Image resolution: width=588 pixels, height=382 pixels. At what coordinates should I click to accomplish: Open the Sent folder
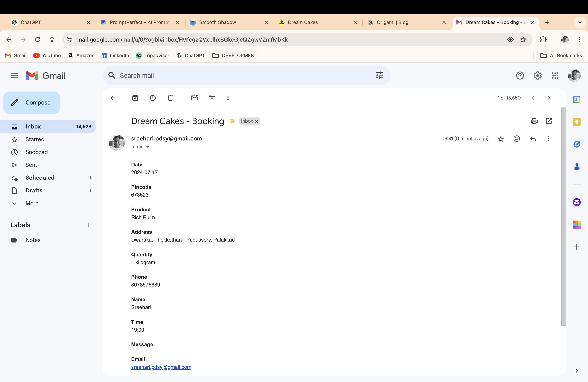click(x=31, y=165)
